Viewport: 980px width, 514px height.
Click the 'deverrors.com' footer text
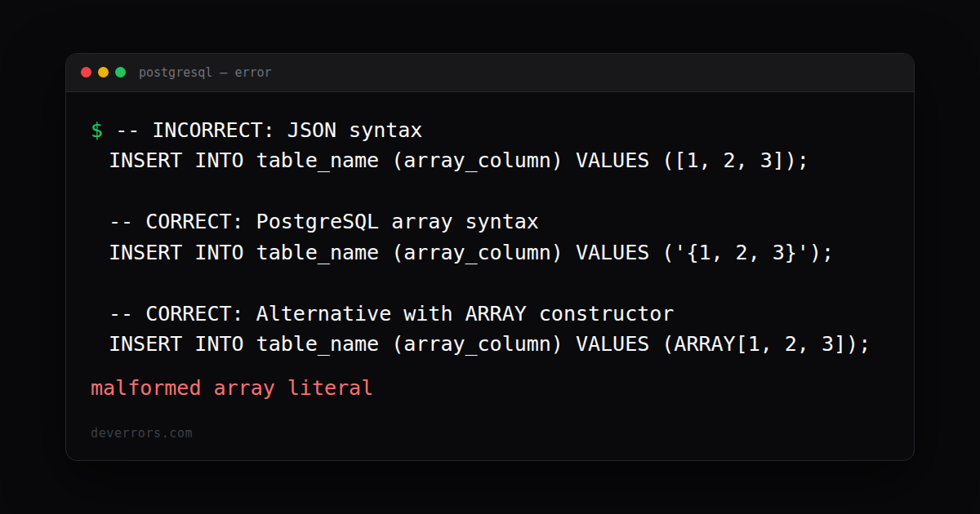pyautogui.click(x=141, y=433)
